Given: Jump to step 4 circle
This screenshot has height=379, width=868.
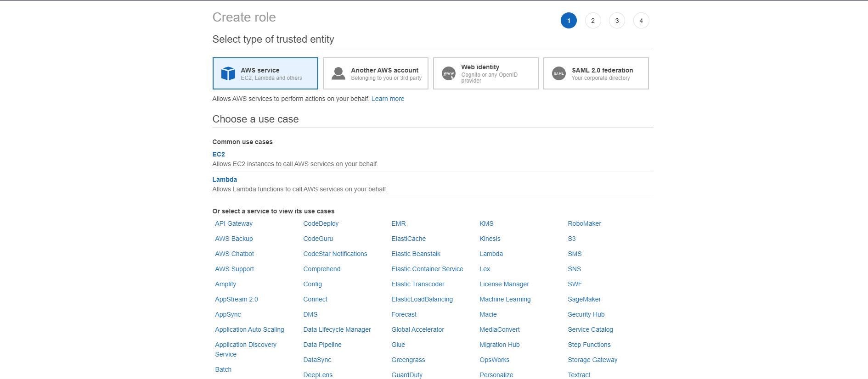Looking at the screenshot, I should point(641,21).
